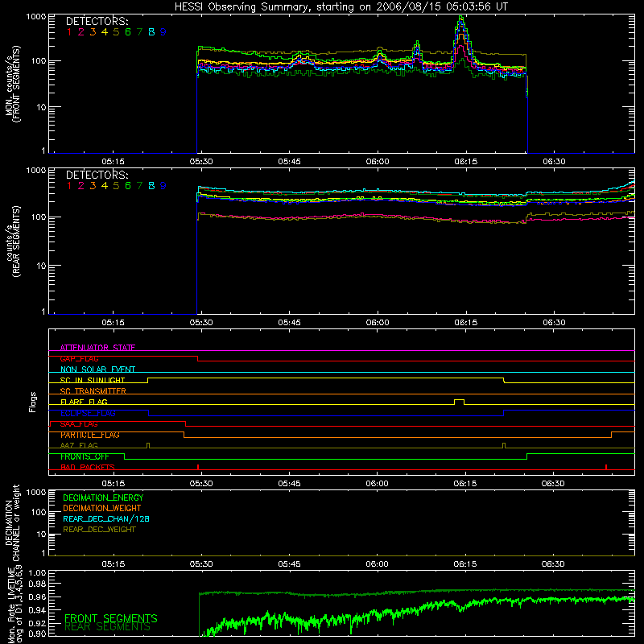
Task: Click DETECTORS: label in rear segments plot
Action: [x=97, y=175]
